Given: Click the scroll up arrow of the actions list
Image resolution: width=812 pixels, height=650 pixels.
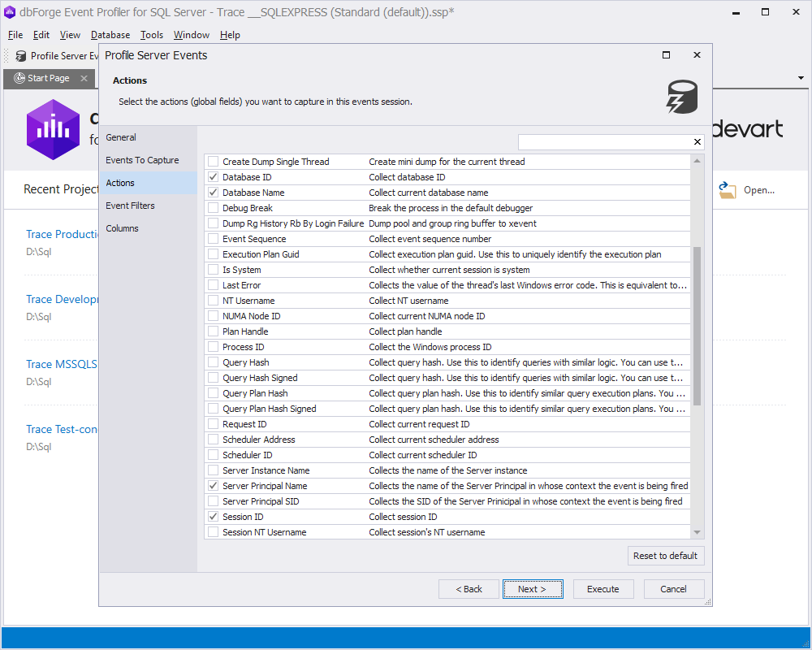Looking at the screenshot, I should click(x=697, y=161).
